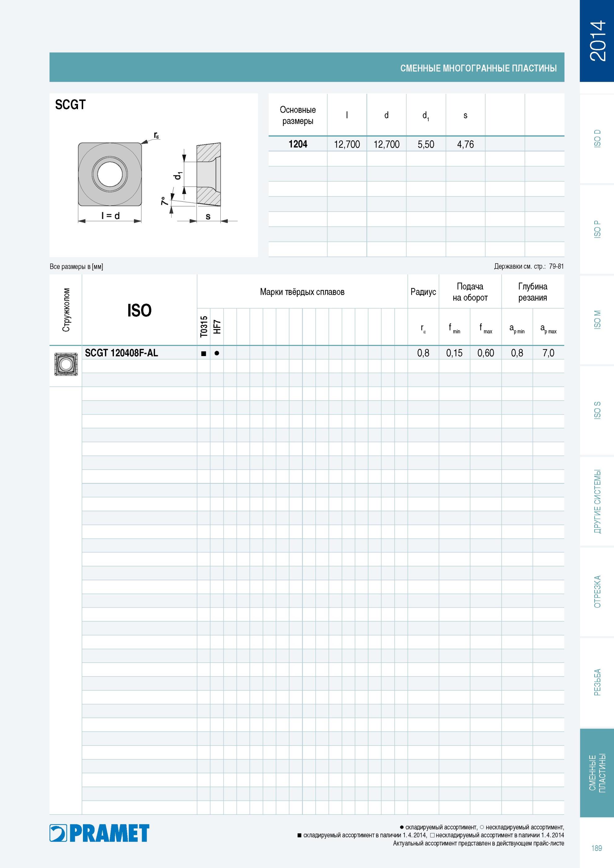Click the f max value 0,60
Screen dimensions: 614x868
486,353
